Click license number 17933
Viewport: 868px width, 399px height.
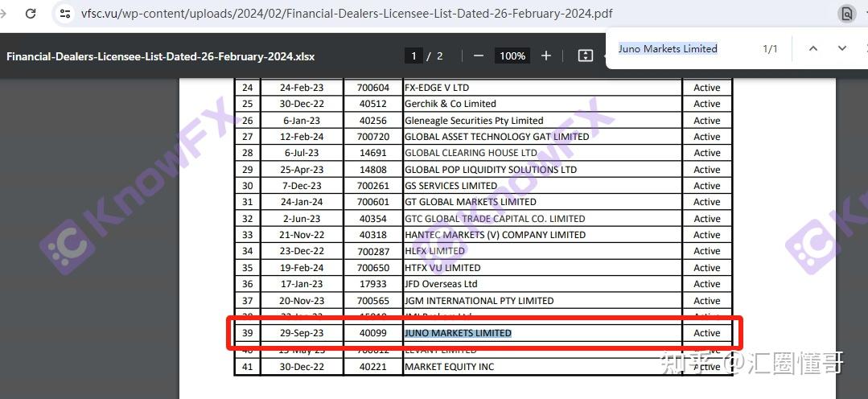(x=373, y=284)
